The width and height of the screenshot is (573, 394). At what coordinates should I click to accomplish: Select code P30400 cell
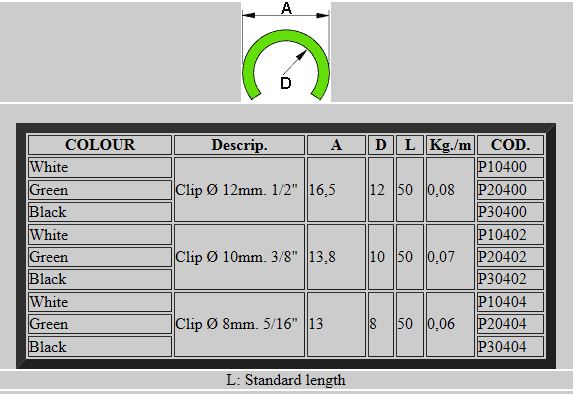(x=510, y=212)
